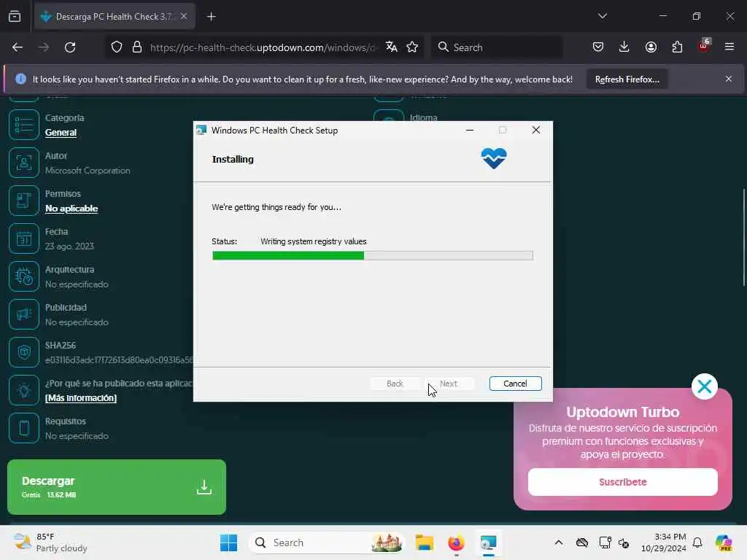
Task: Reload the current page
Action: (70, 47)
